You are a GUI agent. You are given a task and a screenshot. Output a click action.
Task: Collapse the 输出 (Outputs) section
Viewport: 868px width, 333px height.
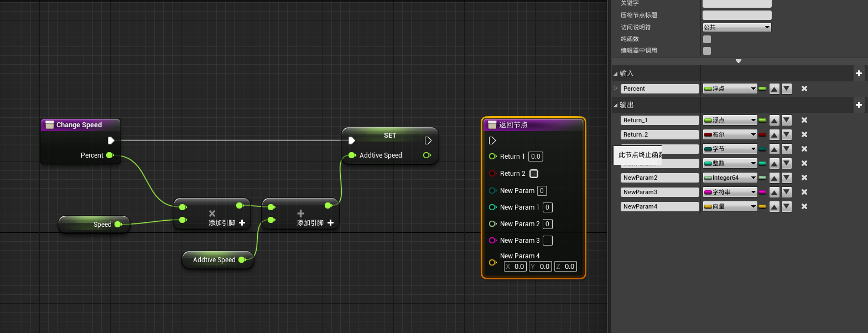(x=616, y=105)
